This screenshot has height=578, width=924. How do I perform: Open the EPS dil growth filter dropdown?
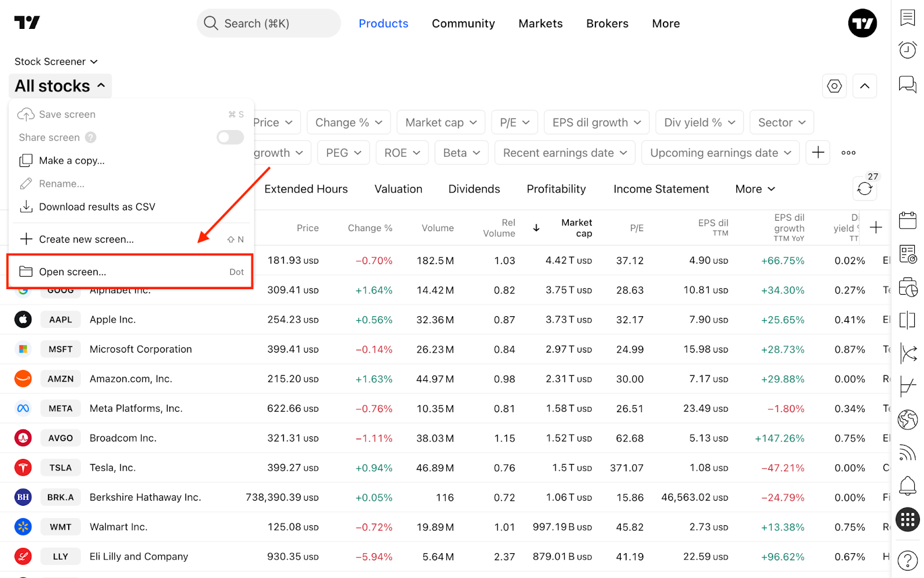[597, 123]
